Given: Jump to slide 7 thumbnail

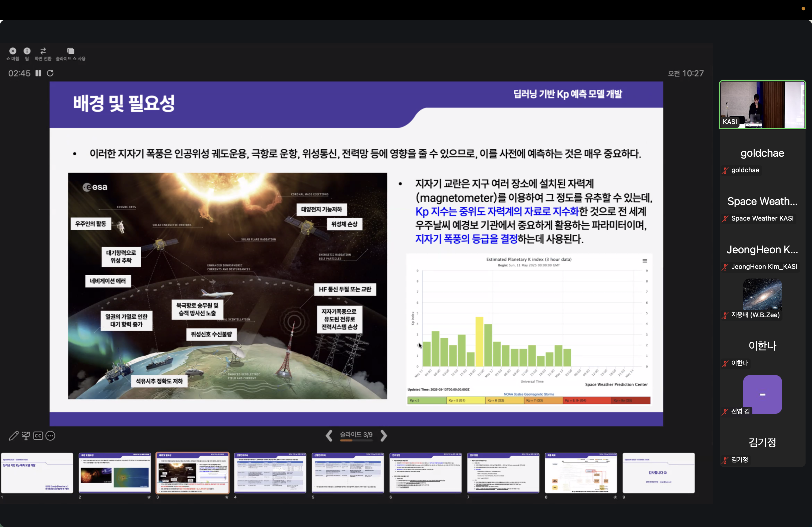Looking at the screenshot, I should tap(503, 473).
